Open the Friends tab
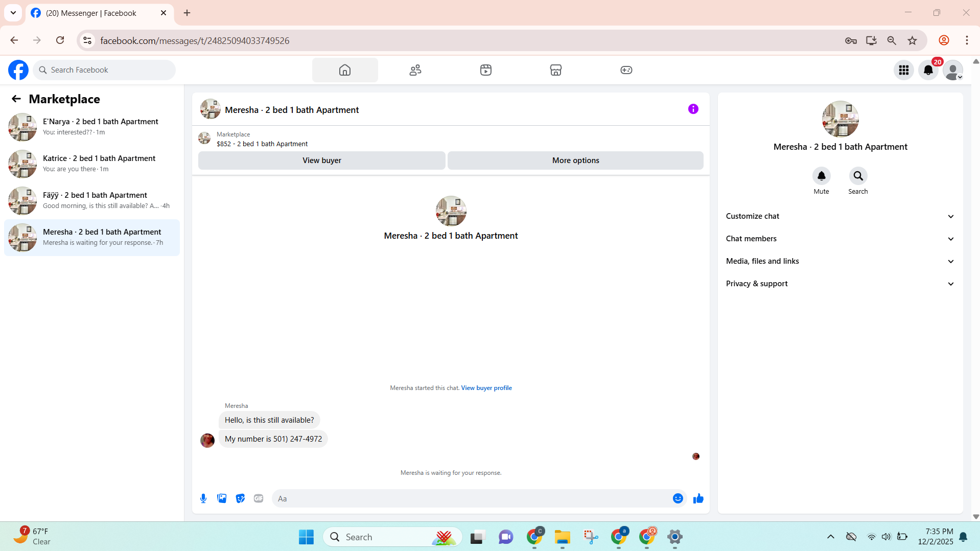This screenshot has width=980, height=551. tap(415, 70)
